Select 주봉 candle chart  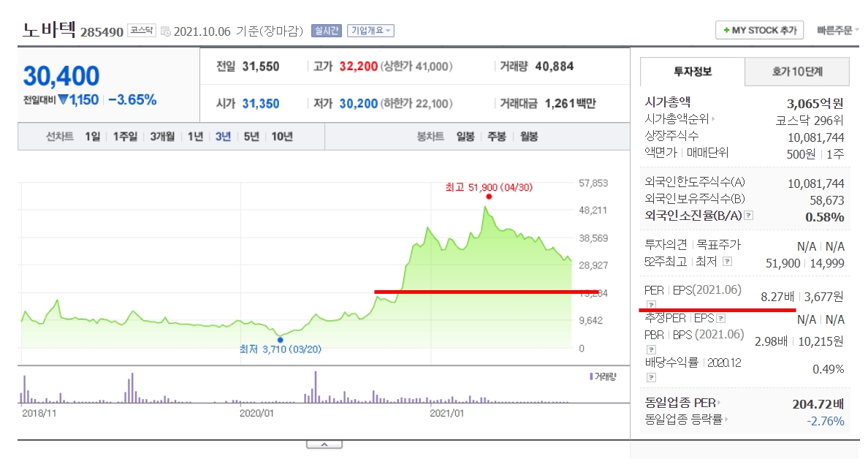(x=497, y=137)
